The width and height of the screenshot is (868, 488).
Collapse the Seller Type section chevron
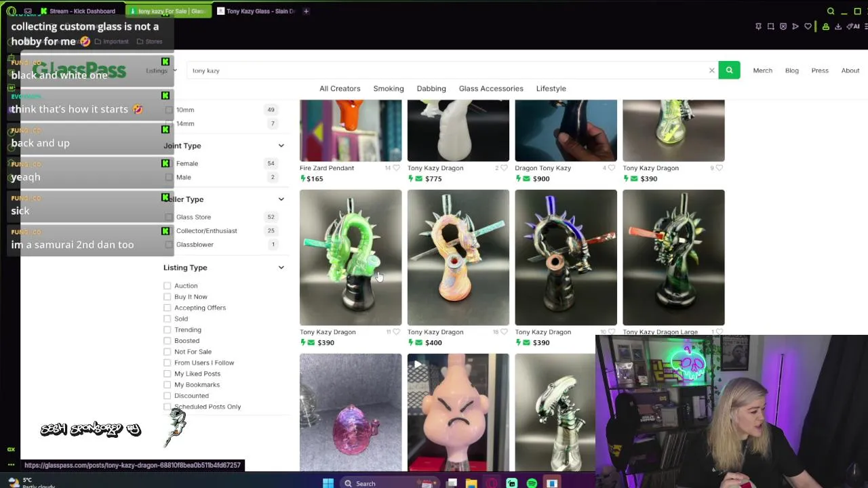(x=281, y=199)
